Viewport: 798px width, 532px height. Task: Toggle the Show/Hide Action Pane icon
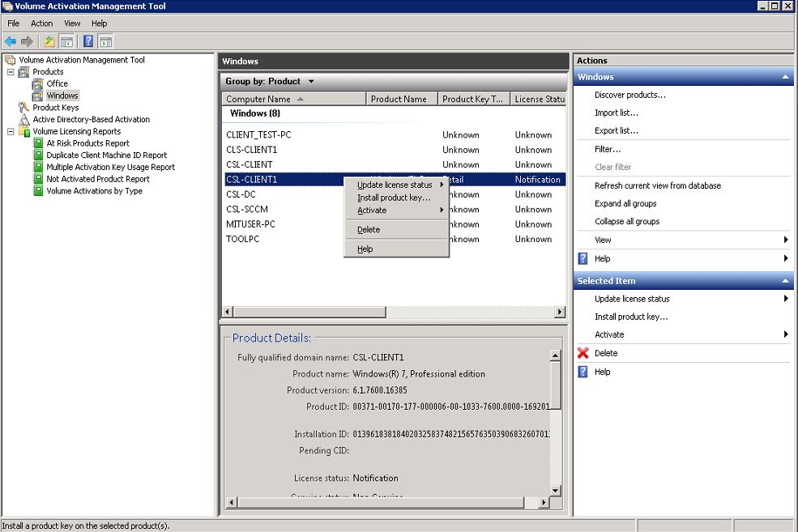pyautogui.click(x=107, y=40)
